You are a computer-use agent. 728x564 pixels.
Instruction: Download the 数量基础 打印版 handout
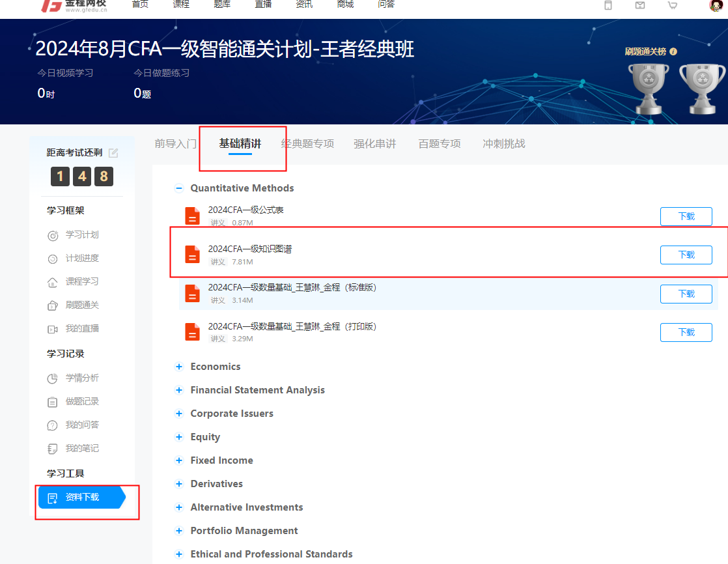point(686,332)
